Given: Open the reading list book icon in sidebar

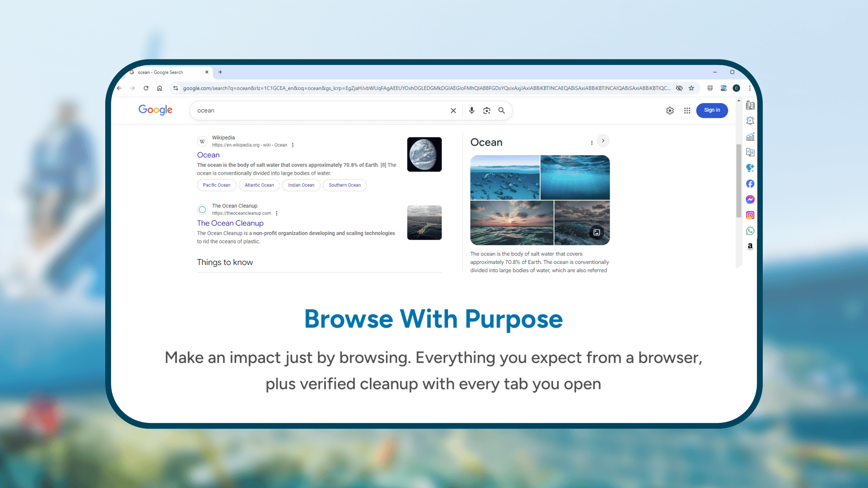Looking at the screenshot, I should coord(750,105).
